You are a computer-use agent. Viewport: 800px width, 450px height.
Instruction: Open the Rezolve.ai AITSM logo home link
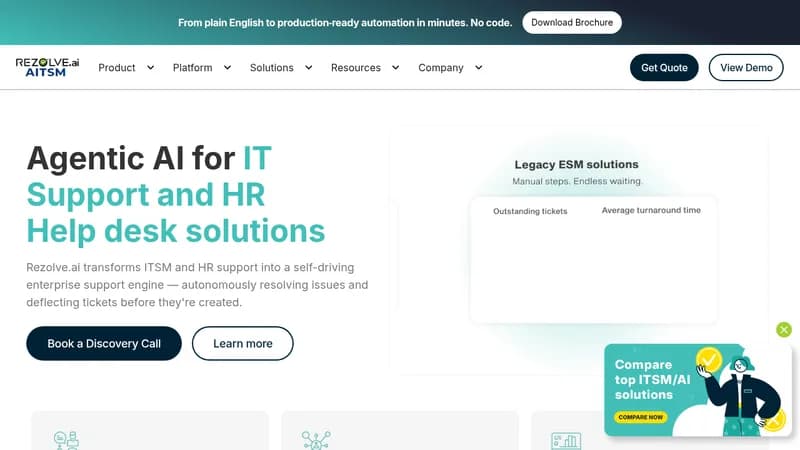47,67
